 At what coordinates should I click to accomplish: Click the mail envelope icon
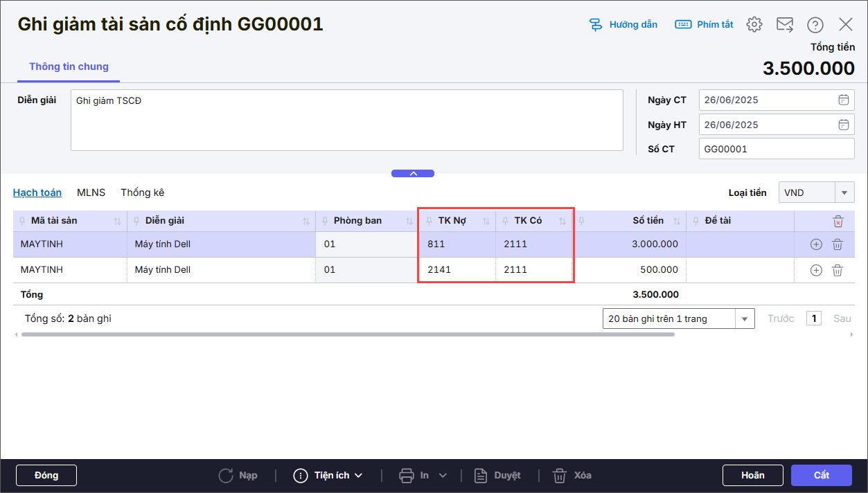pyautogui.click(x=784, y=25)
